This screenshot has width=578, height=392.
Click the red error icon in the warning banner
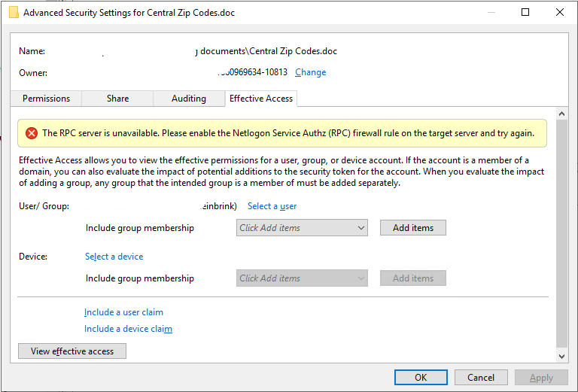coord(32,133)
